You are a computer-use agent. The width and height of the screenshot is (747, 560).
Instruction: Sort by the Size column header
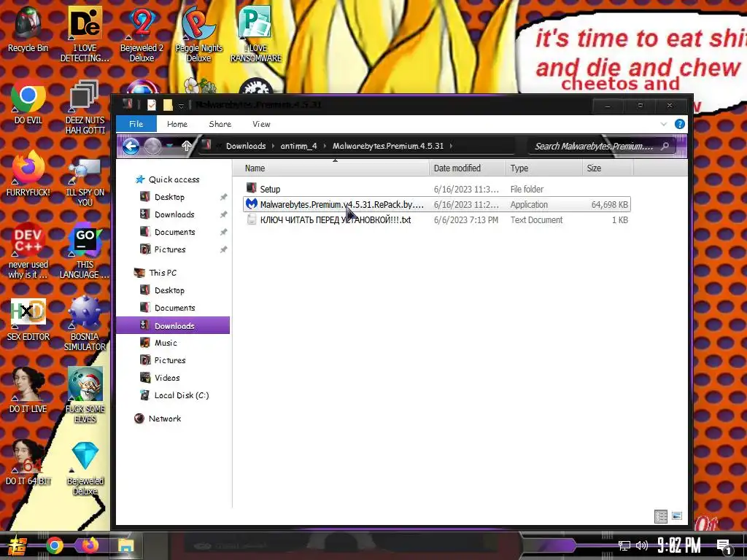pyautogui.click(x=608, y=168)
